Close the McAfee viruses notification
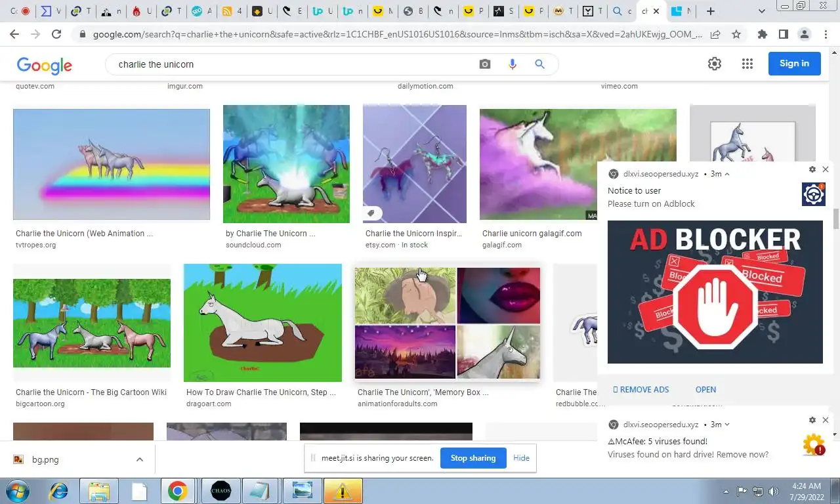This screenshot has height=504, width=840. pyautogui.click(x=826, y=420)
